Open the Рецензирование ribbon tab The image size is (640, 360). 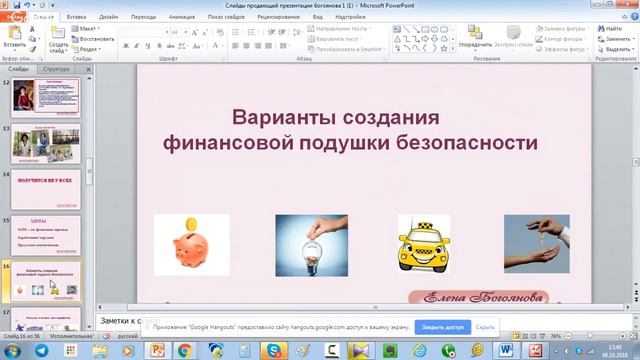278,17
